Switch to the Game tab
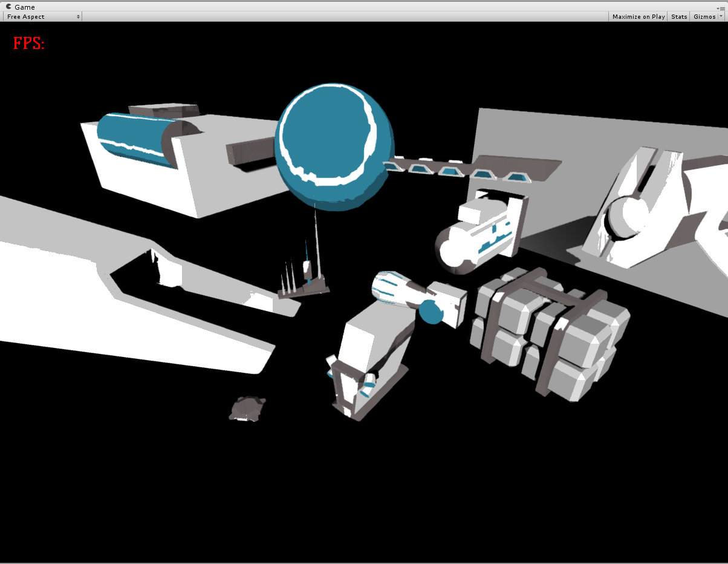728x564 pixels. point(24,7)
